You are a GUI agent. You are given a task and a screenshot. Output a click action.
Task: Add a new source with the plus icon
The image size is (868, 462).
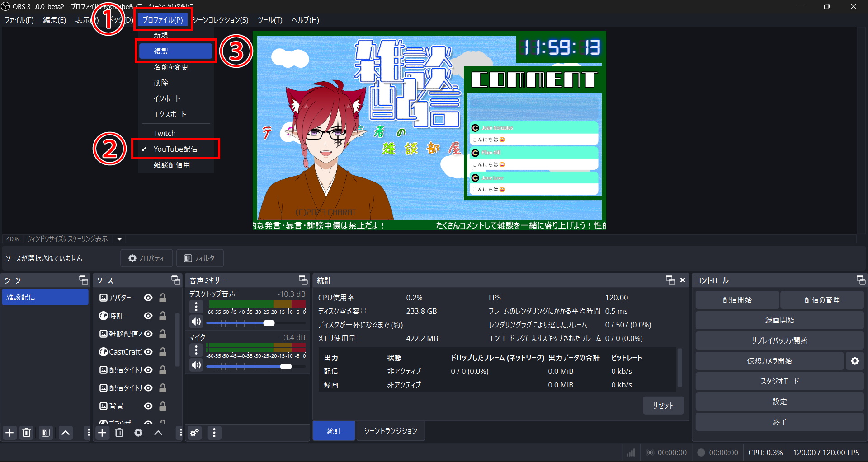[x=103, y=433]
